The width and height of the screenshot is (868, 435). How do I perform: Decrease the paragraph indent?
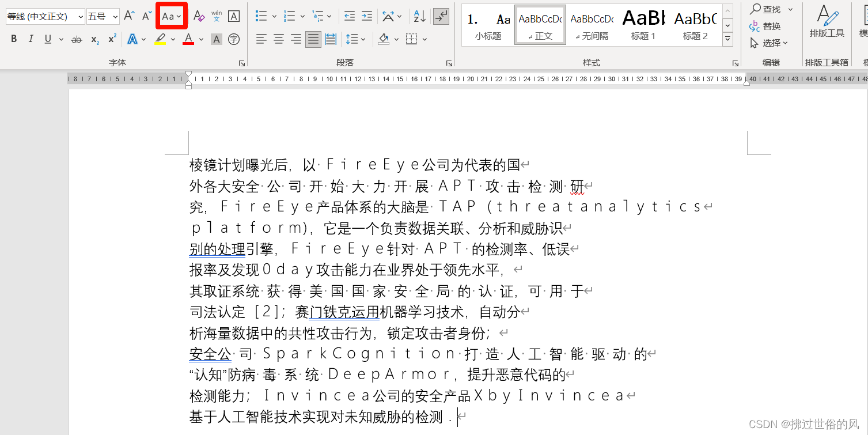tap(350, 16)
